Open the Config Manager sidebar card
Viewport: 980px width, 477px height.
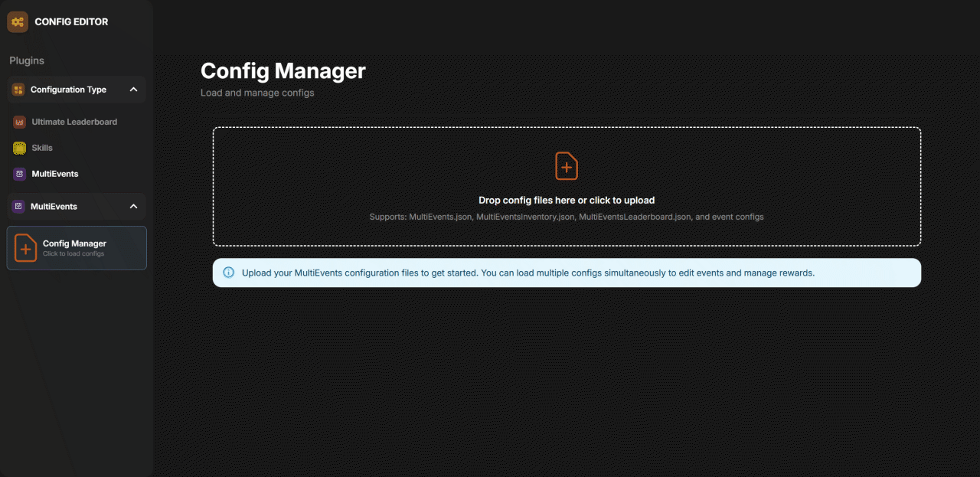[x=77, y=248]
